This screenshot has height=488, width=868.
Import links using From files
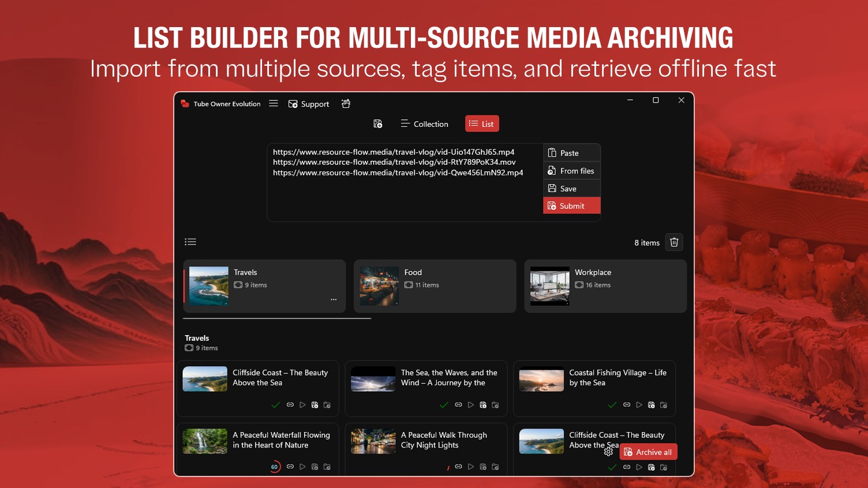point(571,171)
